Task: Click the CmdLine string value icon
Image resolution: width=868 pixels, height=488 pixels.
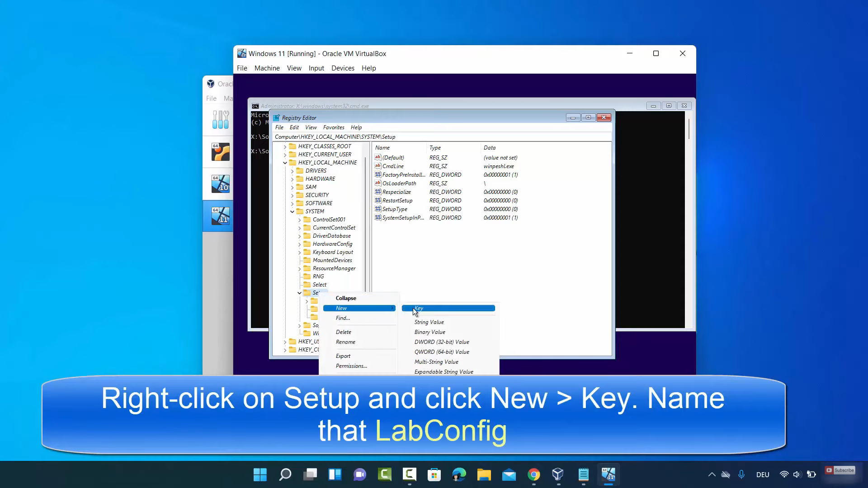Action: coord(378,166)
